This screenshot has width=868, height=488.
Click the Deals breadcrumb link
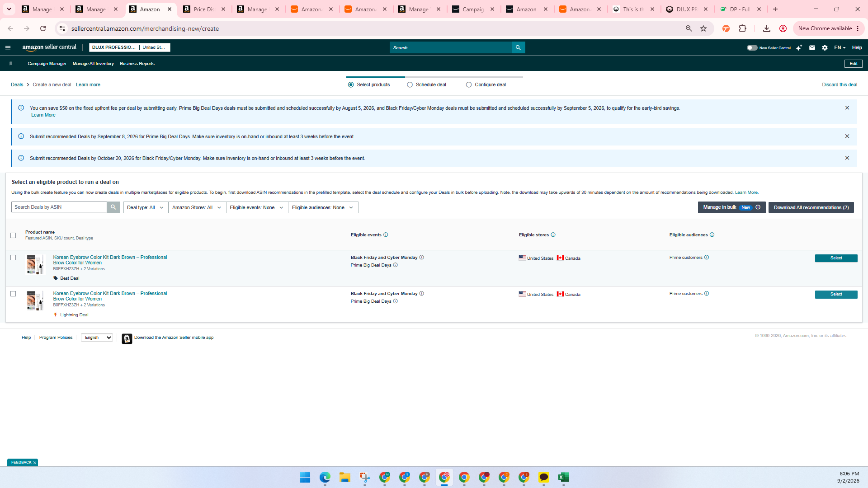[17, 85]
